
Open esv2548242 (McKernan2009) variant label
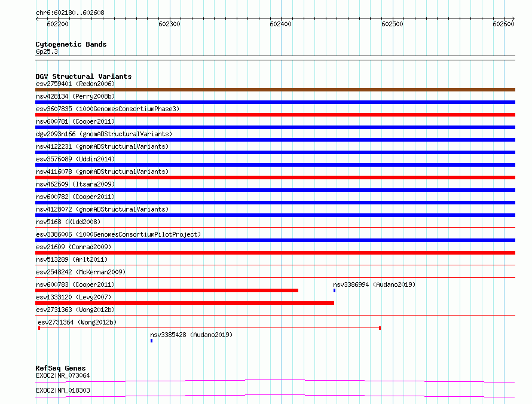[x=81, y=272]
